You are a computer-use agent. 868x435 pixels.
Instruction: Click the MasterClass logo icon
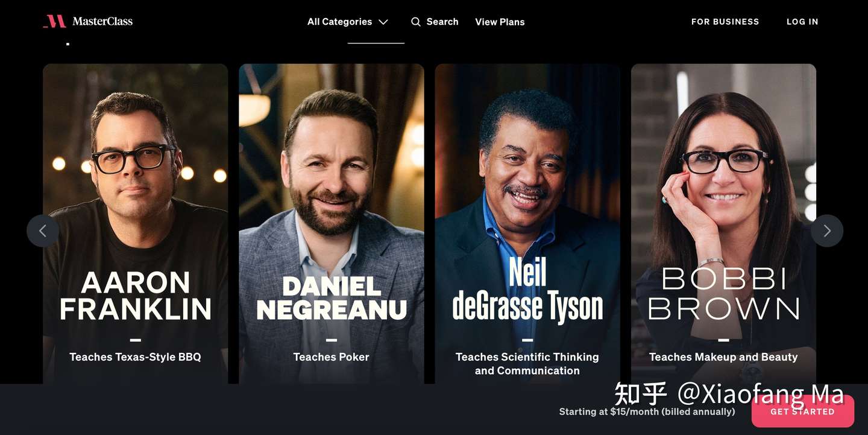[x=55, y=22]
